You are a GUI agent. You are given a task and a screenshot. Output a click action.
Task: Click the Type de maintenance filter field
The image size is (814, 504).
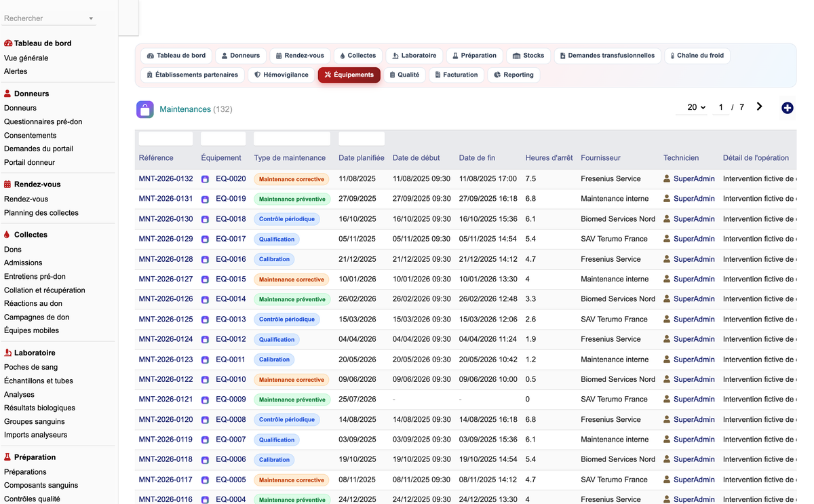(x=292, y=138)
